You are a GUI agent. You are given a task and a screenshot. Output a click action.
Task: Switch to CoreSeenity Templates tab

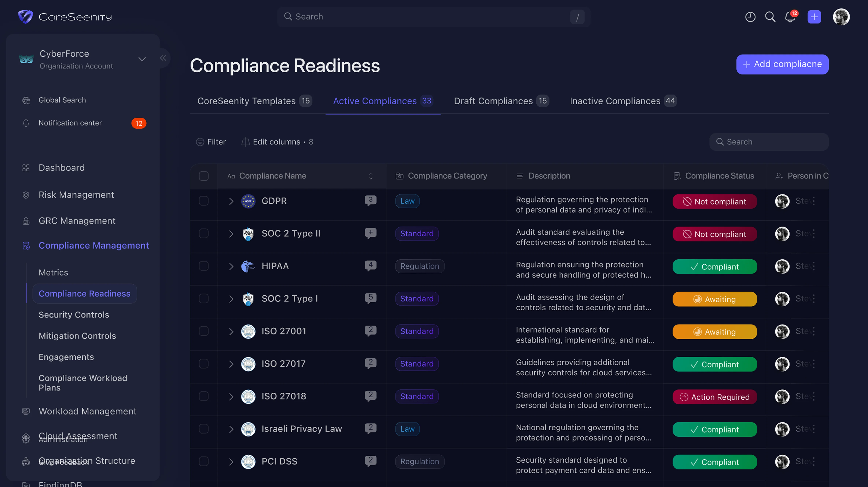(x=254, y=101)
